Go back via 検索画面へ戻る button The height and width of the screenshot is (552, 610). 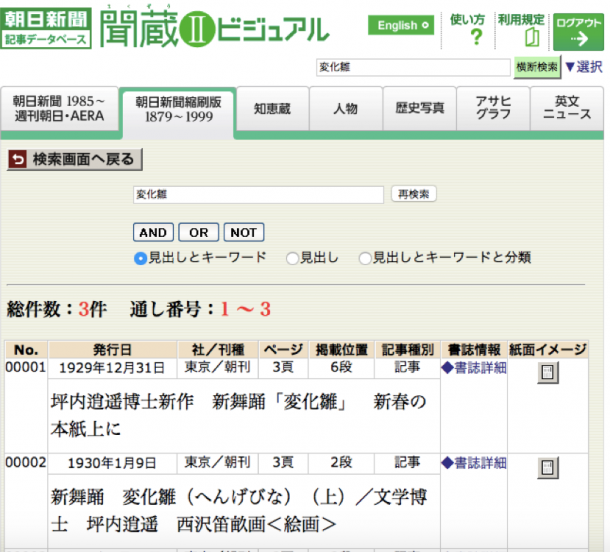pos(75,159)
